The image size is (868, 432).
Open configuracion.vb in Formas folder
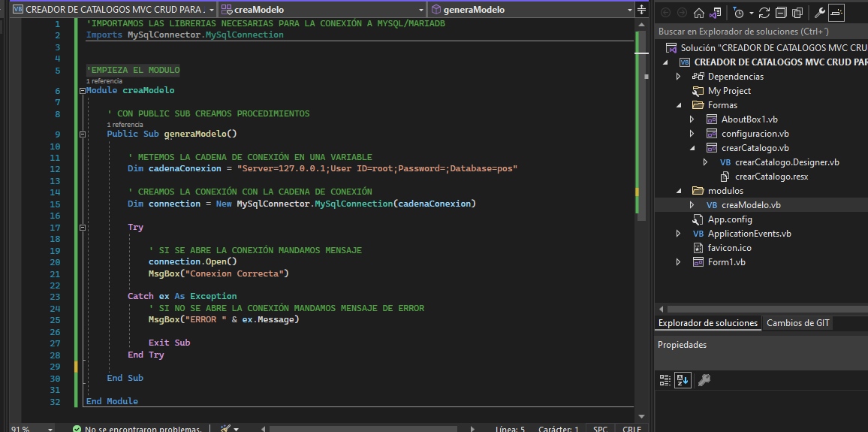tap(755, 134)
